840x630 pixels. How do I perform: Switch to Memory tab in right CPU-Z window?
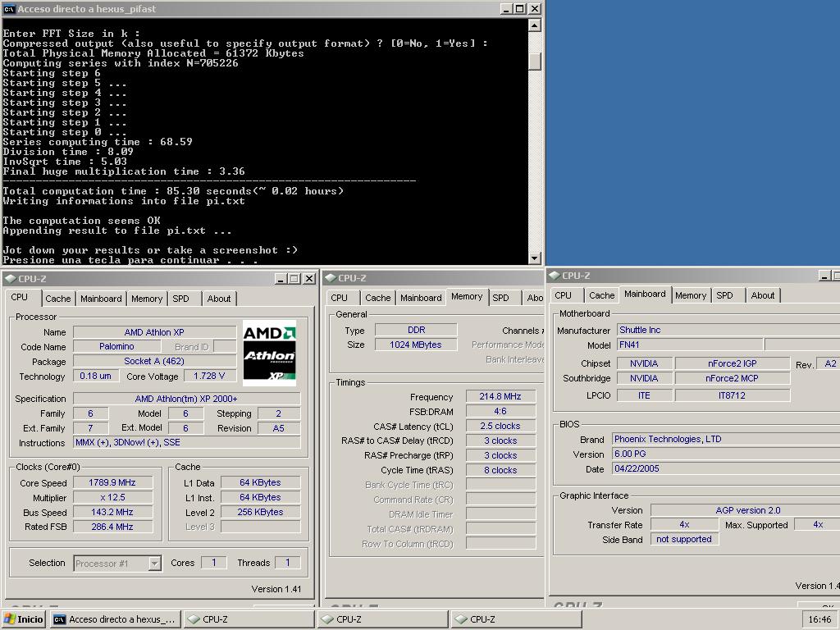coord(691,295)
